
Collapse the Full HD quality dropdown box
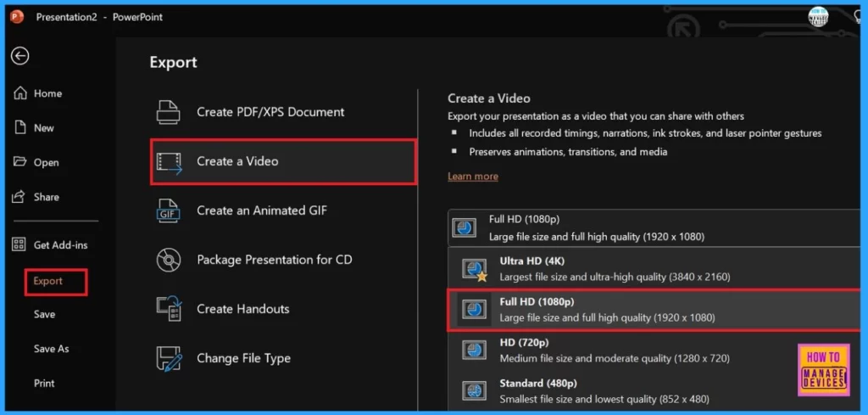tap(654, 227)
